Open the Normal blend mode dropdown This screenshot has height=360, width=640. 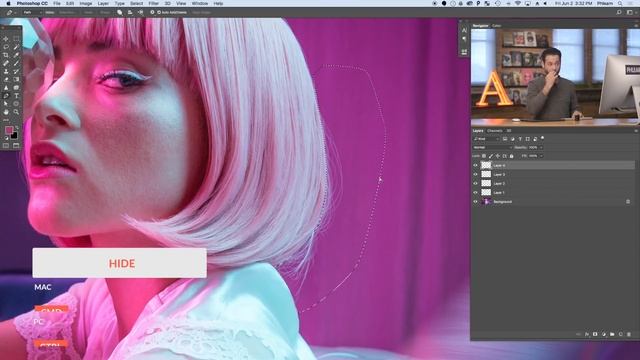coord(492,147)
